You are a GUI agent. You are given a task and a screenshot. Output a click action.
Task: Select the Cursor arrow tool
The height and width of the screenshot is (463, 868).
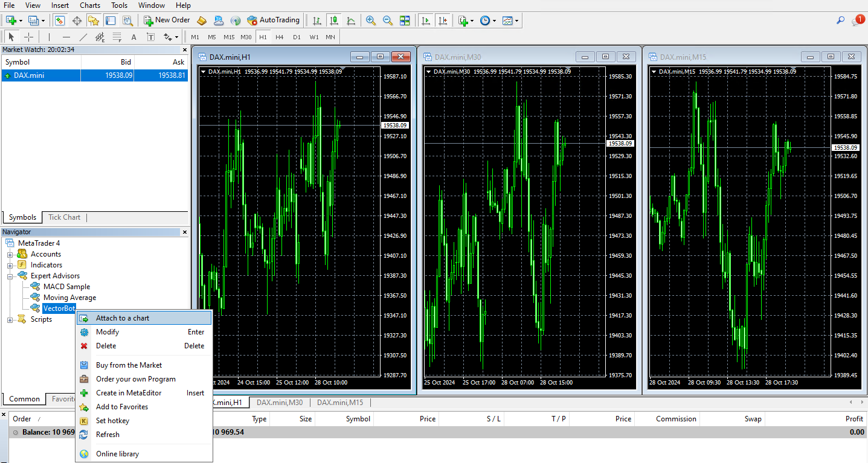pyautogui.click(x=11, y=37)
